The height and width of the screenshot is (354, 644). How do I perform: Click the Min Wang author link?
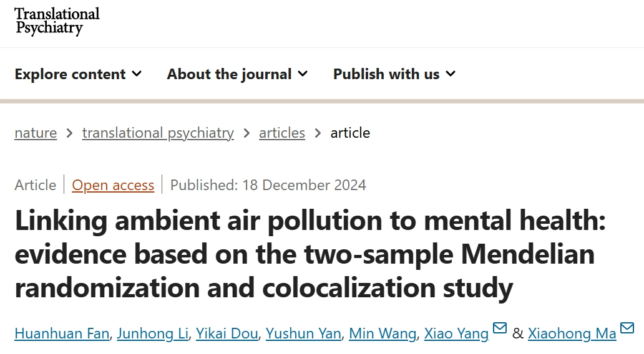383,333
